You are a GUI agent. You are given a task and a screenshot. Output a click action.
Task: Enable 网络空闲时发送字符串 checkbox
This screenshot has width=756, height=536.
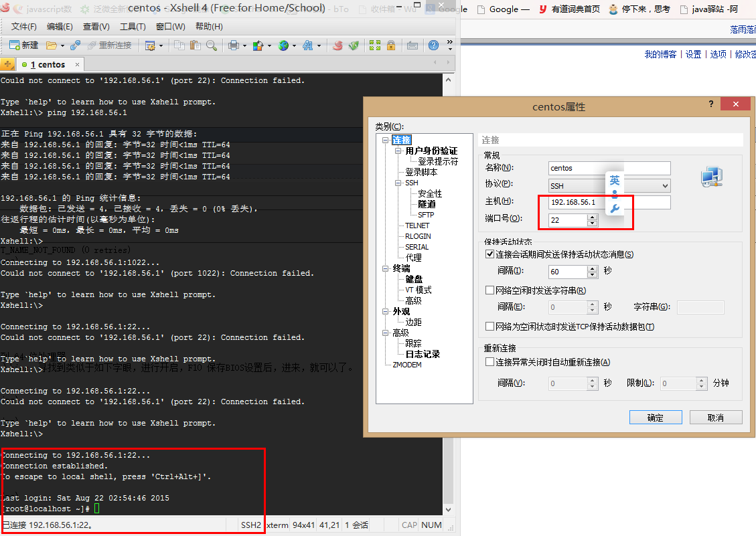[x=490, y=290]
